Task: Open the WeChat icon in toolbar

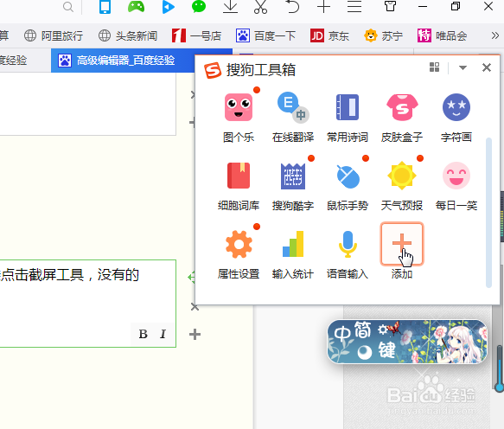Action: pyautogui.click(x=199, y=7)
